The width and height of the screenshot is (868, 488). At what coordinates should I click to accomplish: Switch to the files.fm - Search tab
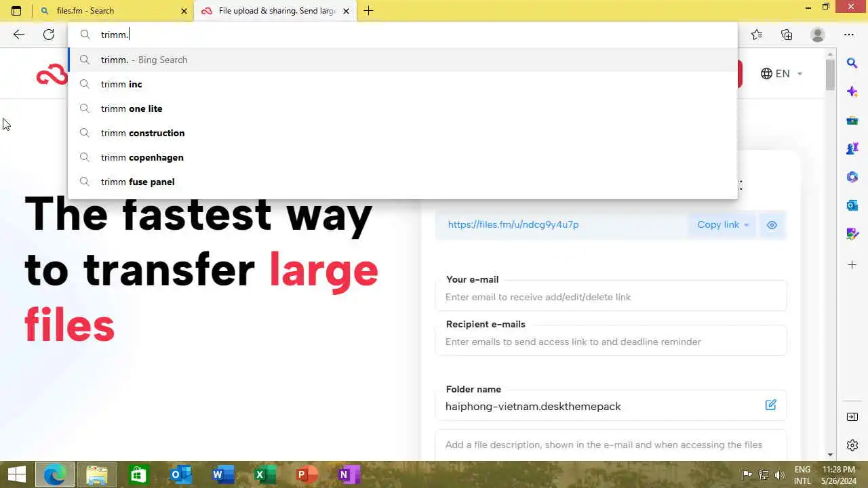coord(112,11)
